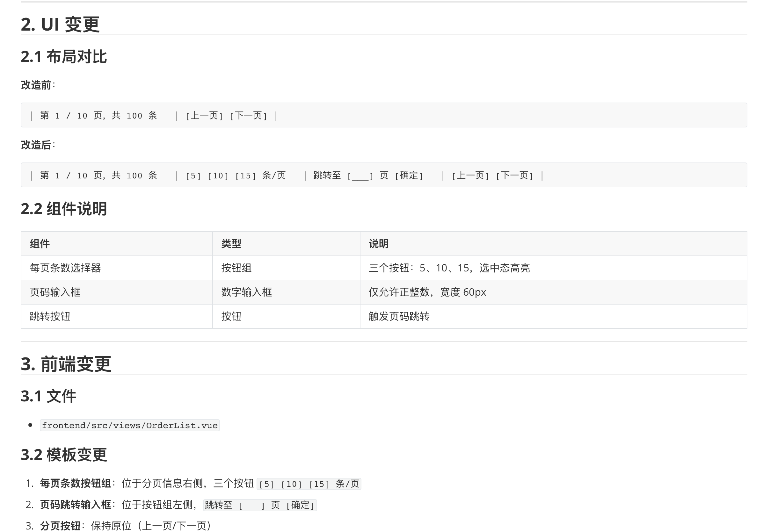The width and height of the screenshot is (763, 532).
Task: Click the '类型' table column header
Action: click(231, 244)
